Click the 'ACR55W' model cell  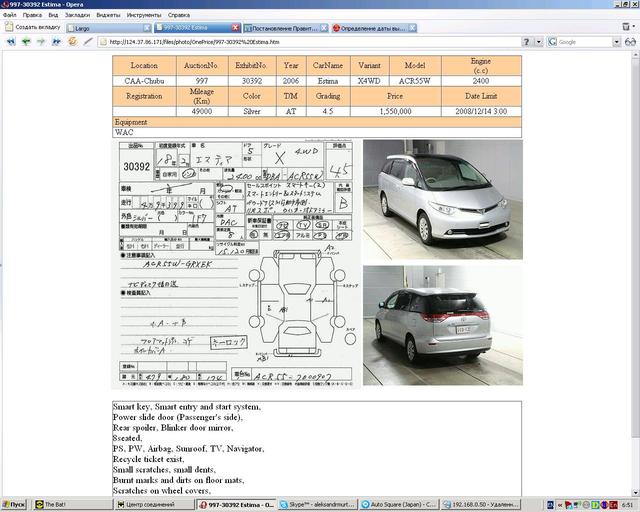415,81
